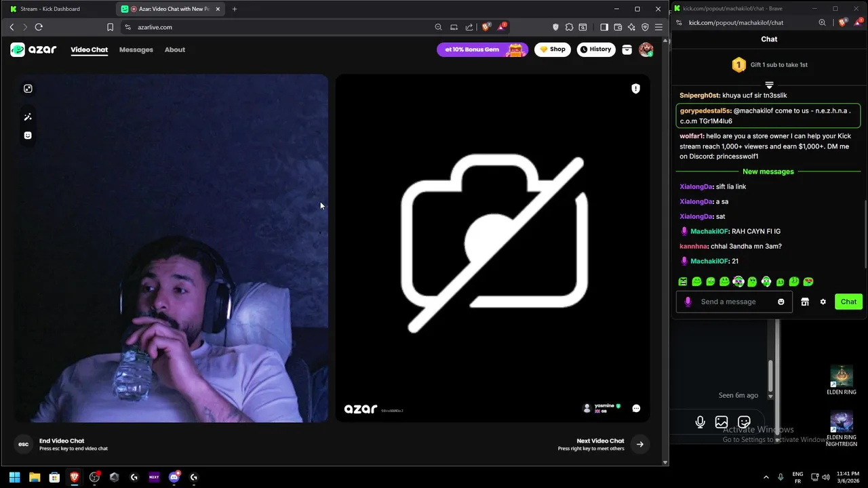The height and width of the screenshot is (488, 868).
Task: Expand local video to fullscreen icon
Action: tap(28, 89)
